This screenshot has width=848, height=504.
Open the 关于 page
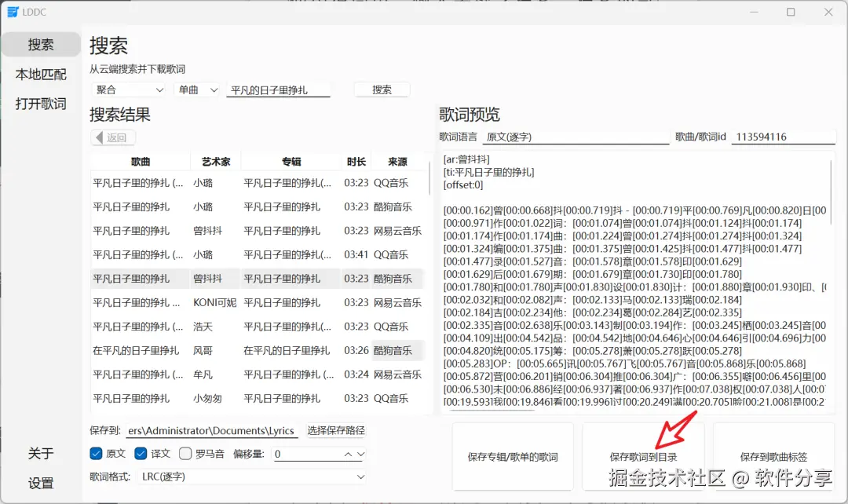41,453
